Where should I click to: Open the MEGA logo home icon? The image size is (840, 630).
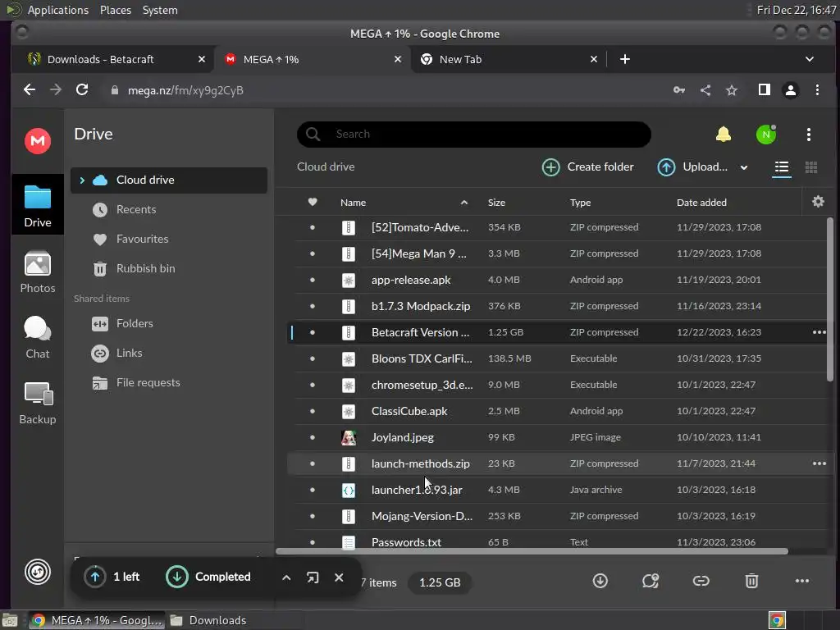click(x=38, y=141)
